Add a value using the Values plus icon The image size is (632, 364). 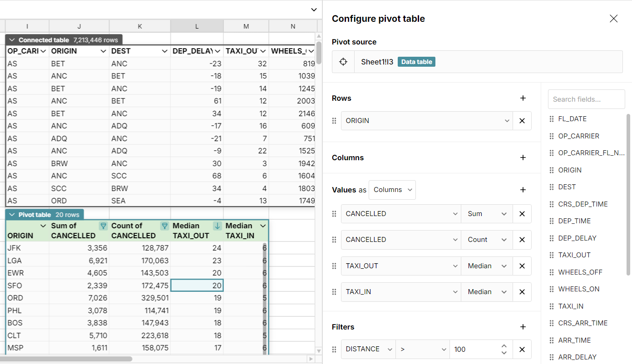[523, 190]
